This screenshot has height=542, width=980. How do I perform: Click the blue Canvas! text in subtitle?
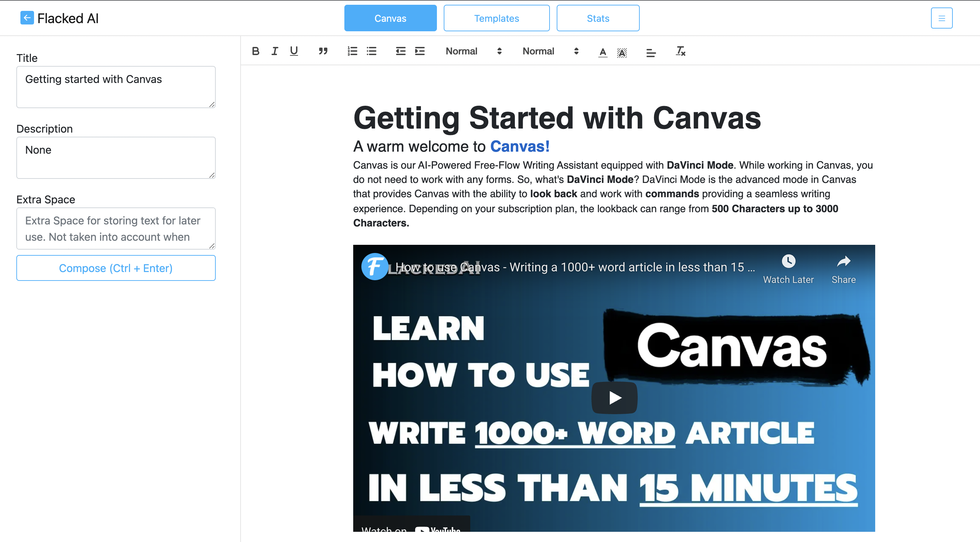click(x=520, y=147)
